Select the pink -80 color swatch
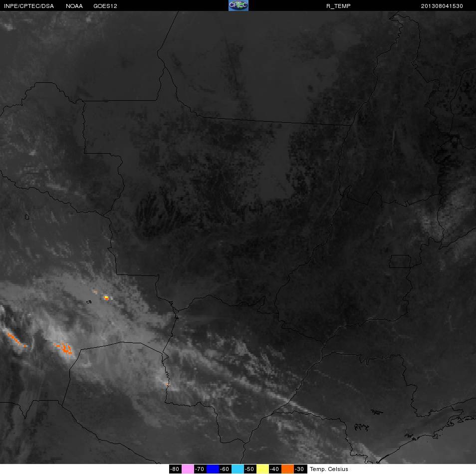The width and height of the screenshot is (476, 474). [x=188, y=469]
